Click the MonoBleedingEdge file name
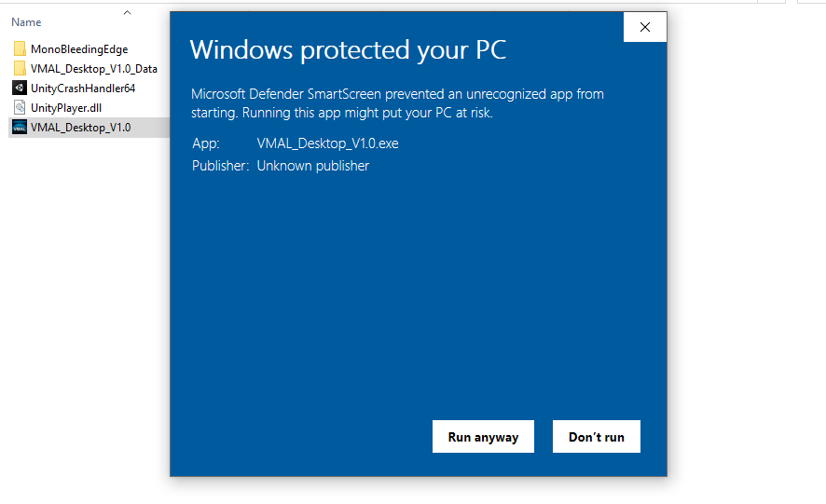The width and height of the screenshot is (826, 504). pos(79,49)
